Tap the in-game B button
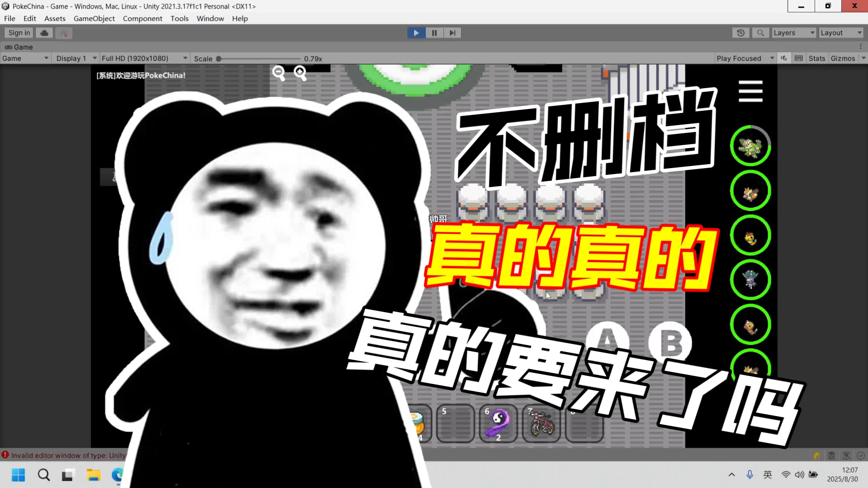This screenshot has height=488, width=868. (670, 343)
